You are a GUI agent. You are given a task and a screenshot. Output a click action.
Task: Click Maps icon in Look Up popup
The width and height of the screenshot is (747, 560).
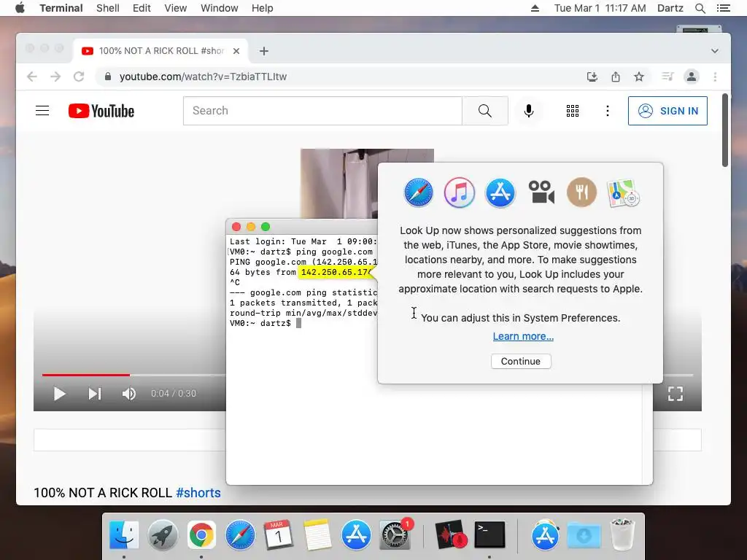tap(623, 192)
